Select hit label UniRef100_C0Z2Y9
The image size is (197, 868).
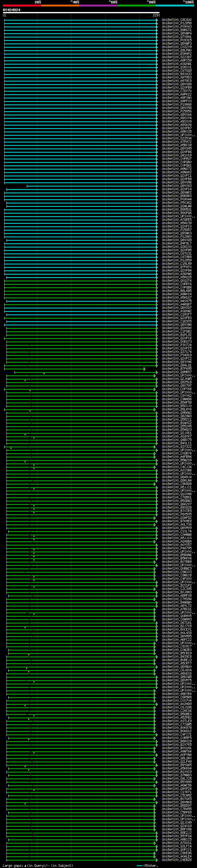coord(176,47)
